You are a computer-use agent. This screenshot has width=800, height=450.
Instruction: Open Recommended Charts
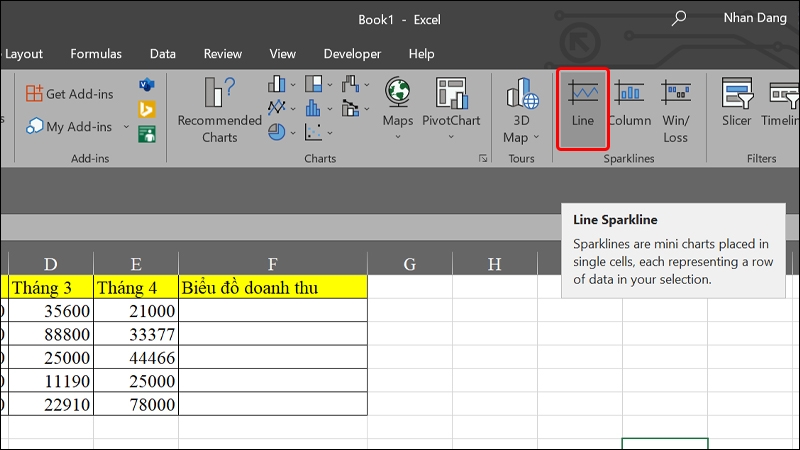[219, 109]
